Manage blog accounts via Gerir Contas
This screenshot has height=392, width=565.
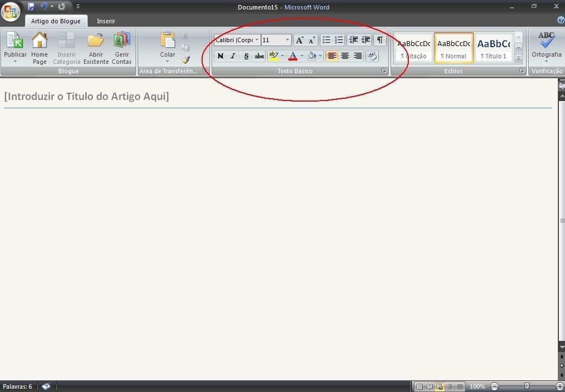coord(122,48)
